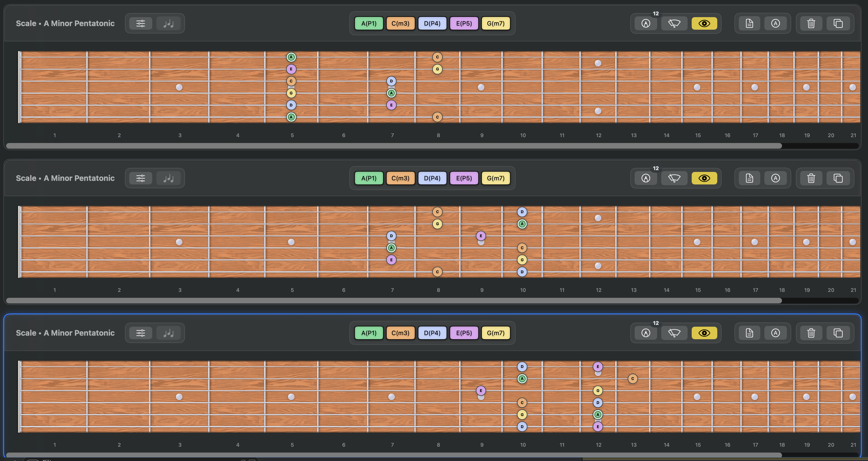The width and height of the screenshot is (868, 461).
Task: Open the document export icon on bottom fretboard
Action: [749, 333]
